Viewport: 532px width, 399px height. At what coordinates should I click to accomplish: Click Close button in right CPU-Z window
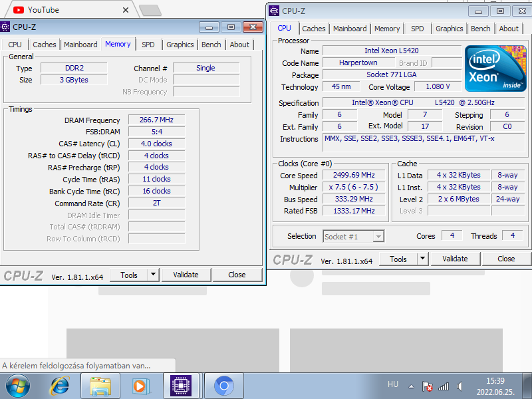tap(506, 259)
